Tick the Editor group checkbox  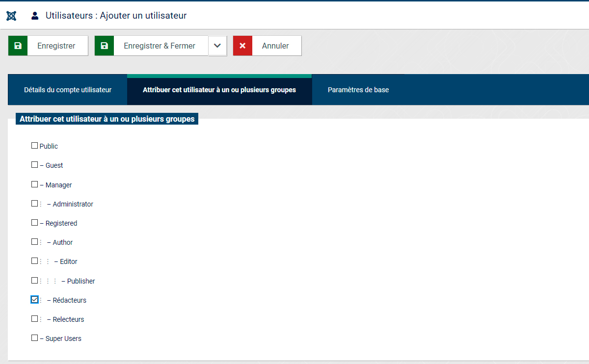coord(34,261)
